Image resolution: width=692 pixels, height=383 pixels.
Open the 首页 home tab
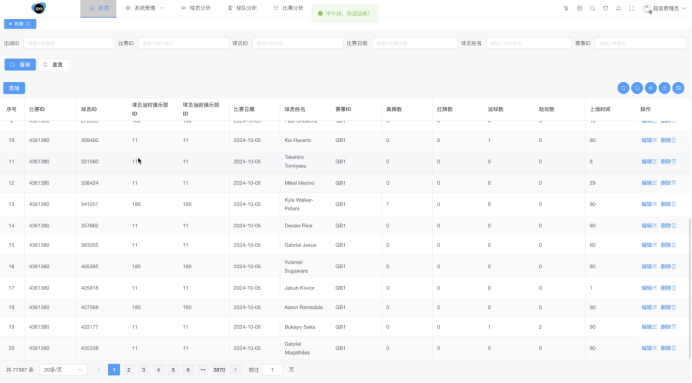click(98, 8)
